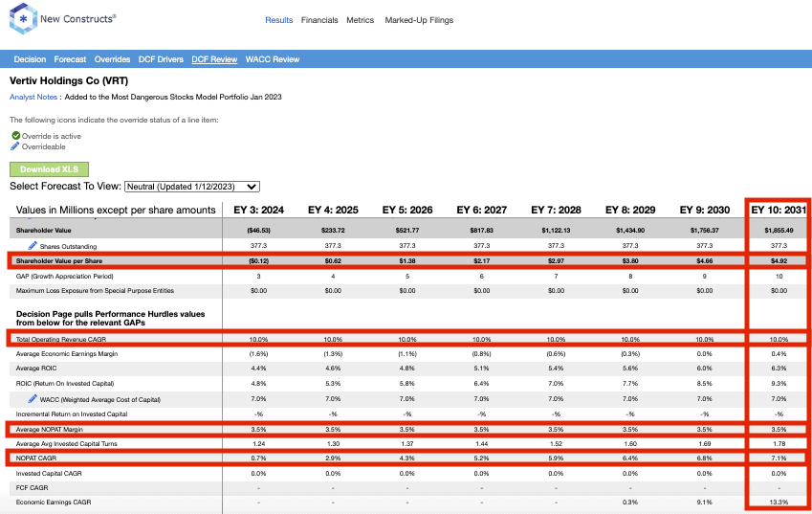Click the 13.3% Economic Earnings CAGR cell
Screen dimensions: 812x514
(779, 503)
